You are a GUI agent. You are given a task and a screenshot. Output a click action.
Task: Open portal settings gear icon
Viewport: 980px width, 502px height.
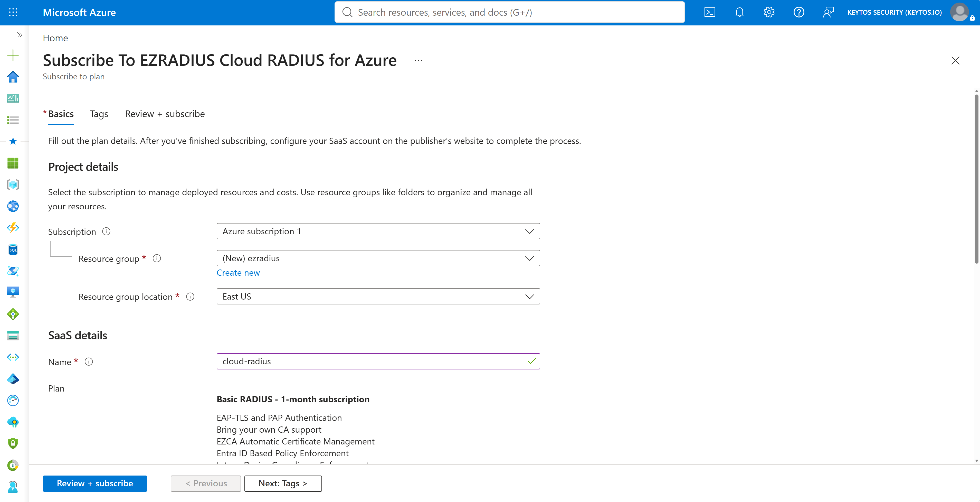point(769,12)
